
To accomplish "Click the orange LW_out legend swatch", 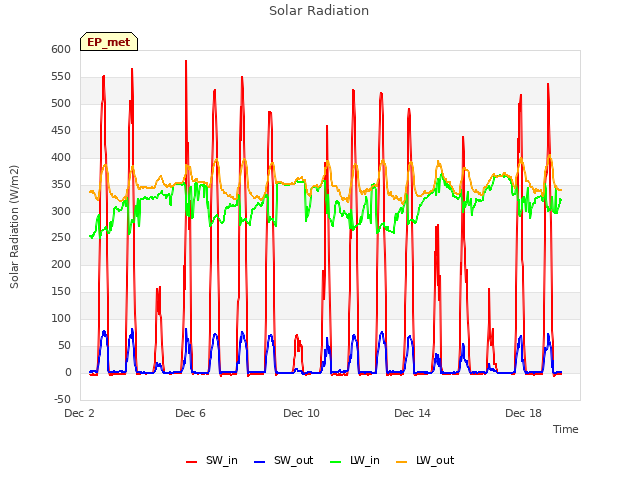I will tap(402, 462).
